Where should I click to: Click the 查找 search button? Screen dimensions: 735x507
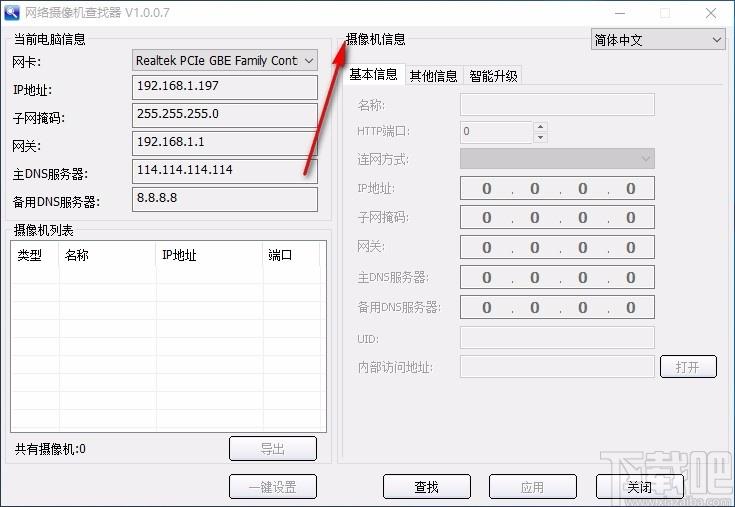(427, 487)
